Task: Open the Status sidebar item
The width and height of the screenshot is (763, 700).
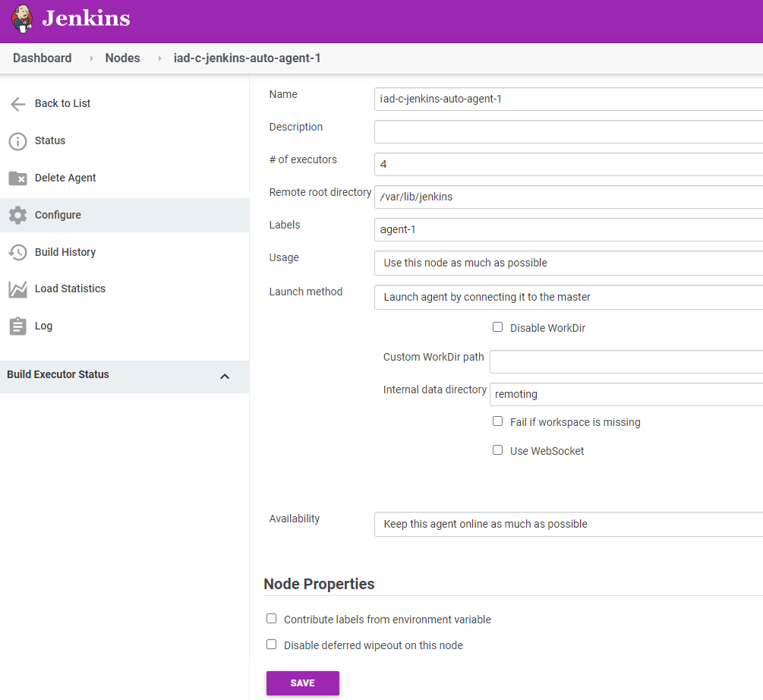Action: (x=49, y=140)
